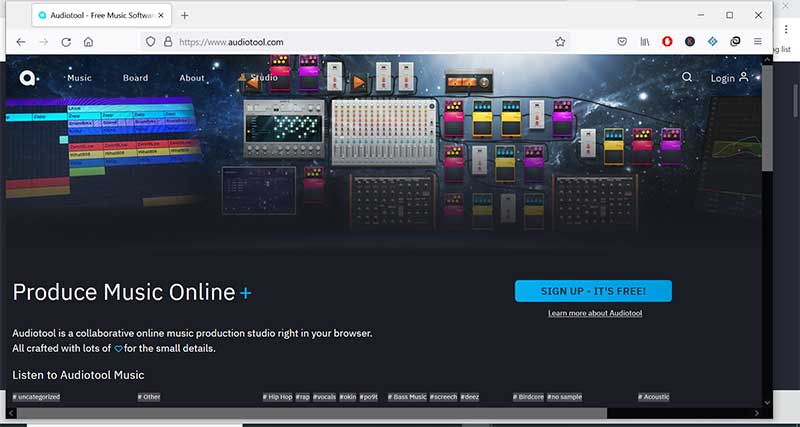Select the # Birdcore tag
Image resolution: width=800 pixels, height=427 pixels.
pyautogui.click(x=529, y=397)
